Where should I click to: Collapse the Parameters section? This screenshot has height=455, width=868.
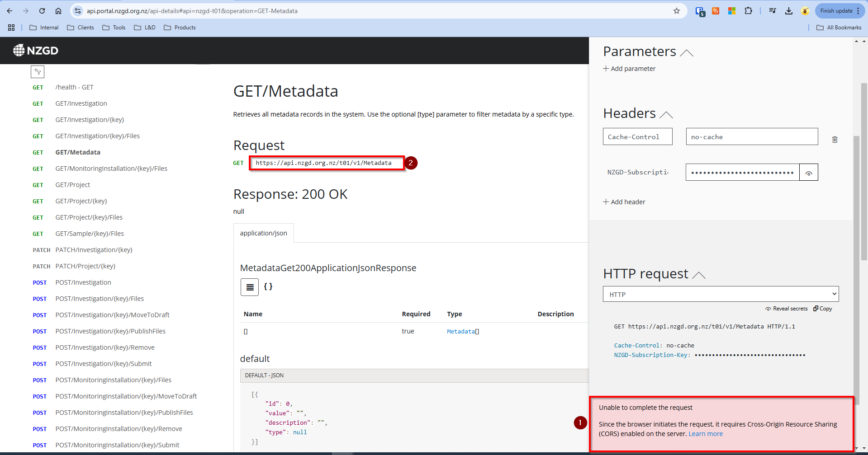(x=686, y=53)
